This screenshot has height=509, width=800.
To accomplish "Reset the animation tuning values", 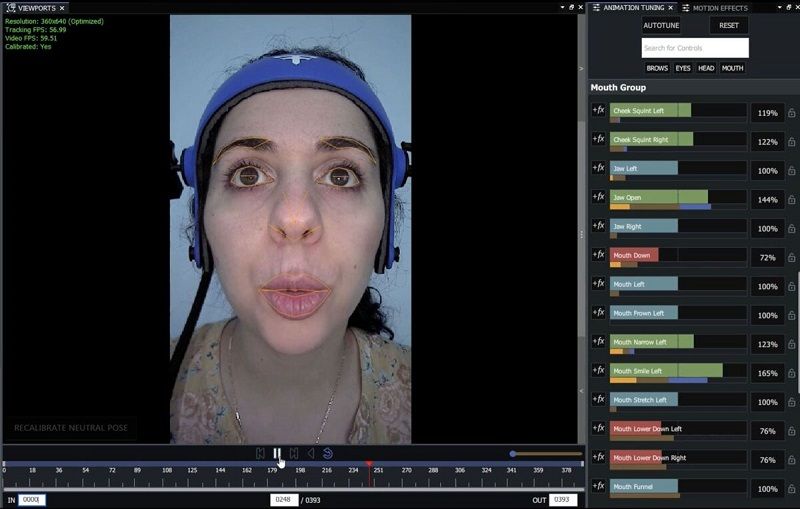I will 729,25.
